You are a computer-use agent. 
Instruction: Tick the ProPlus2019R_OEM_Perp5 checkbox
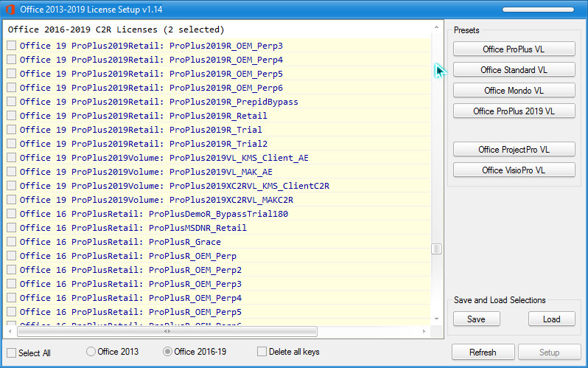coord(12,74)
